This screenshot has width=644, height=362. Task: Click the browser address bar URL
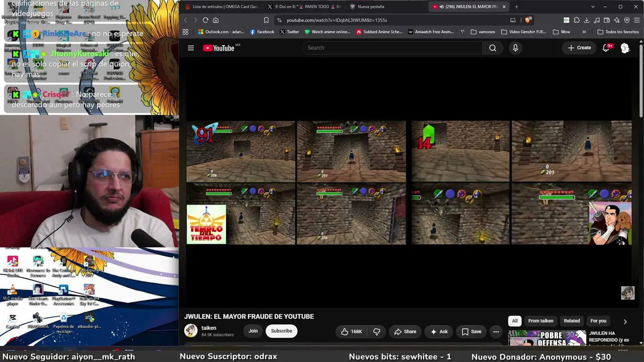[x=337, y=20]
